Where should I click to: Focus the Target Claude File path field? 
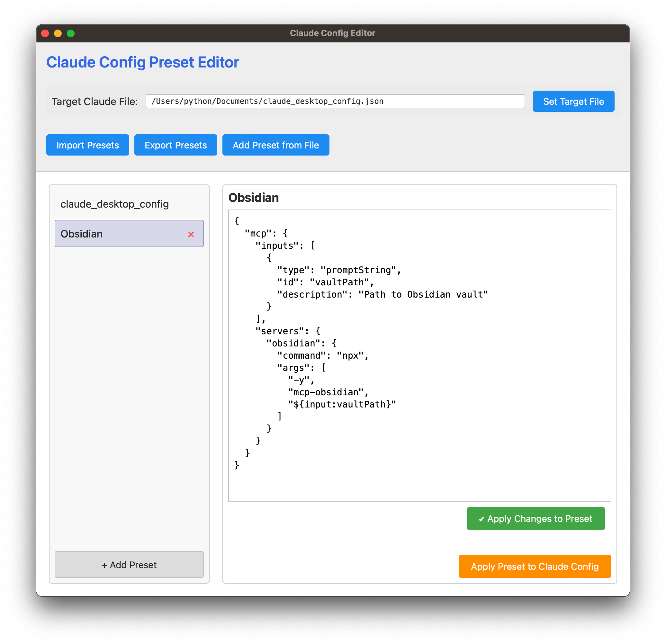tap(335, 101)
